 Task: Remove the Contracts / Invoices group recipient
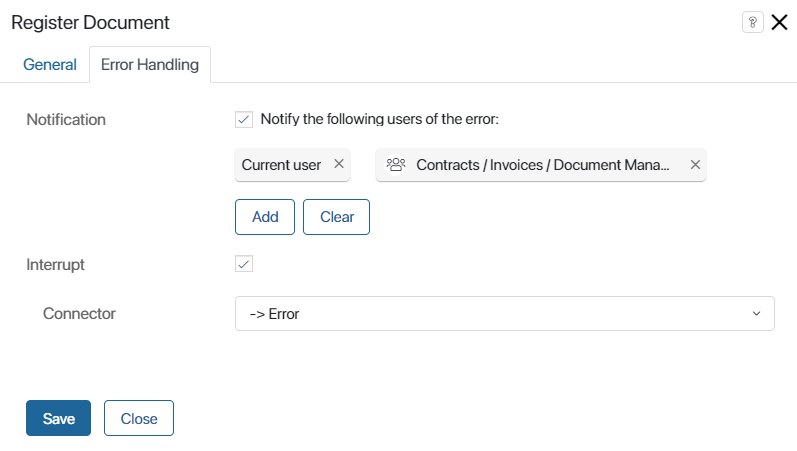coord(695,165)
